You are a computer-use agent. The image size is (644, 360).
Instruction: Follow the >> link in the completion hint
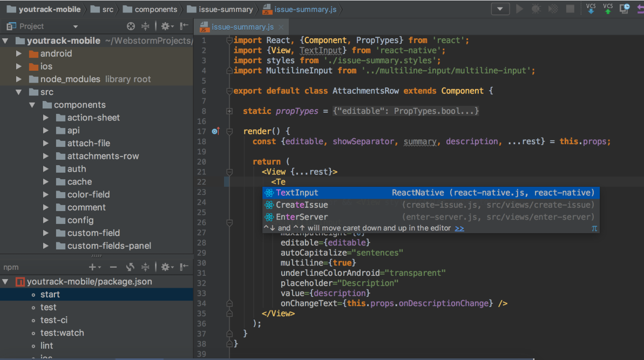[459, 228]
